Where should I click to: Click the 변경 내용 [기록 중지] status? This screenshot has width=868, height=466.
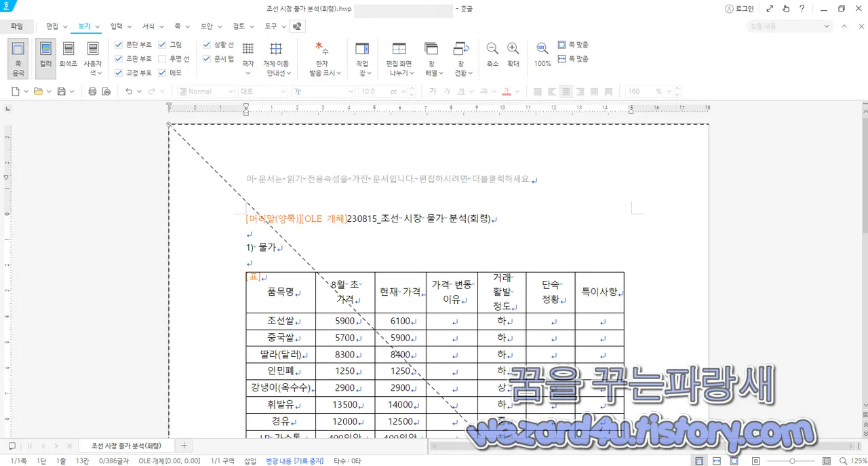pos(295,461)
